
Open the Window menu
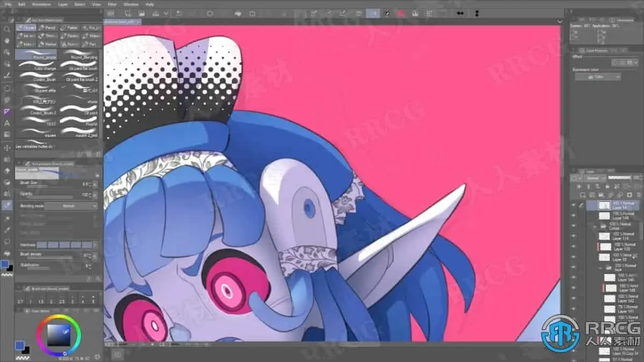[131, 4]
